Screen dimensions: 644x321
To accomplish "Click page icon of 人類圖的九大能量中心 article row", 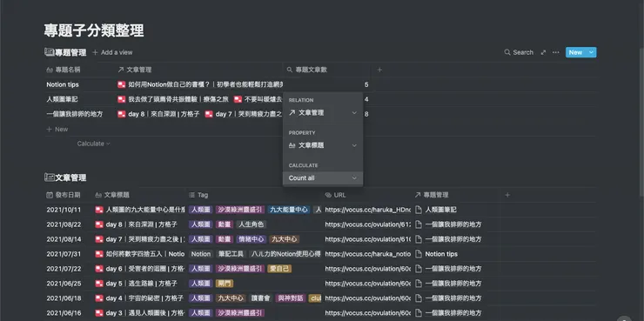I will point(99,210).
